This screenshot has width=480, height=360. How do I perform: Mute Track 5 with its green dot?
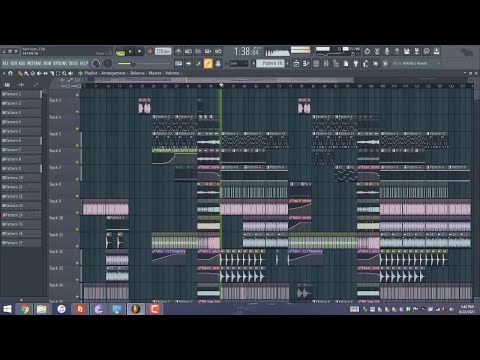coord(77,145)
